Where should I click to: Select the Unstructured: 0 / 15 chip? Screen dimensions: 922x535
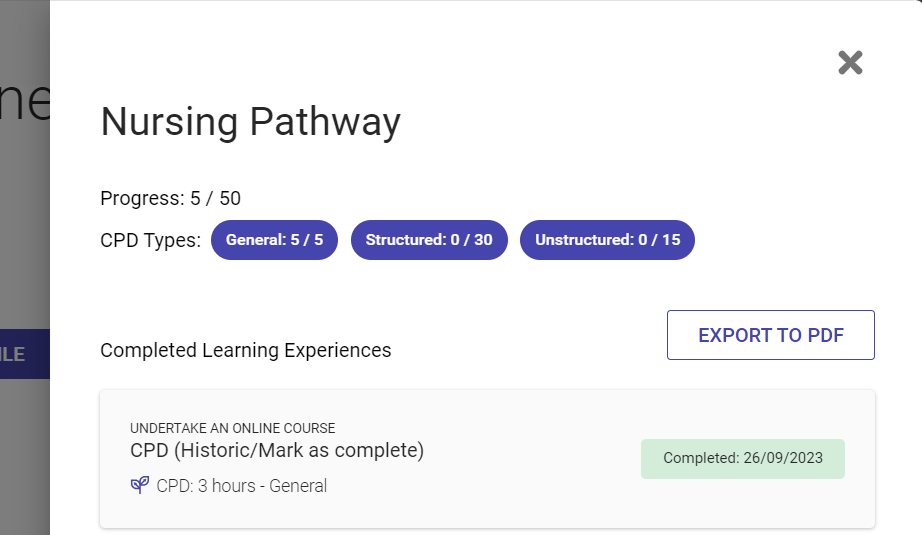pos(607,240)
